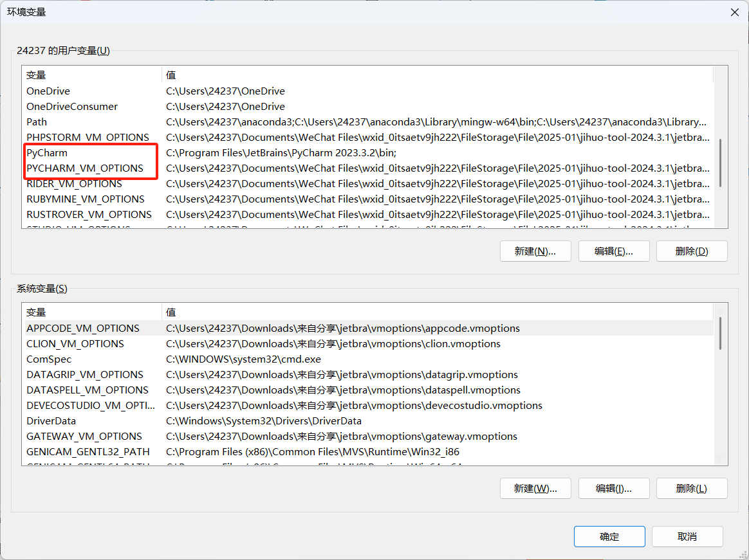Select the OneDrive user variable
The width and height of the screenshot is (749, 560).
48,91
